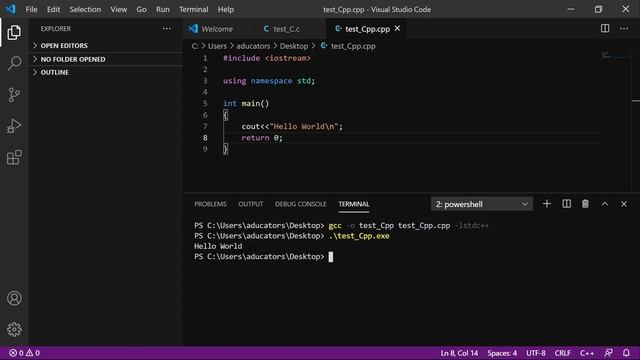640x360 pixels.
Task: Change the CRLF line ending setting
Action: point(562,353)
